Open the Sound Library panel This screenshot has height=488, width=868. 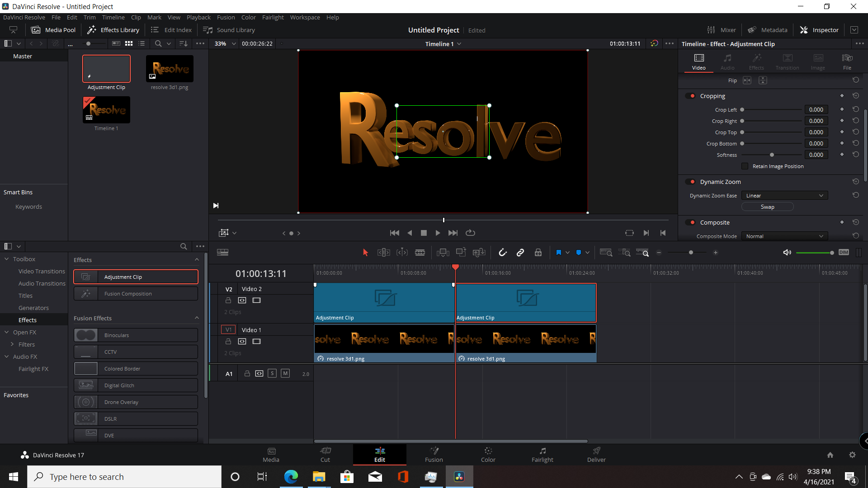(229, 30)
